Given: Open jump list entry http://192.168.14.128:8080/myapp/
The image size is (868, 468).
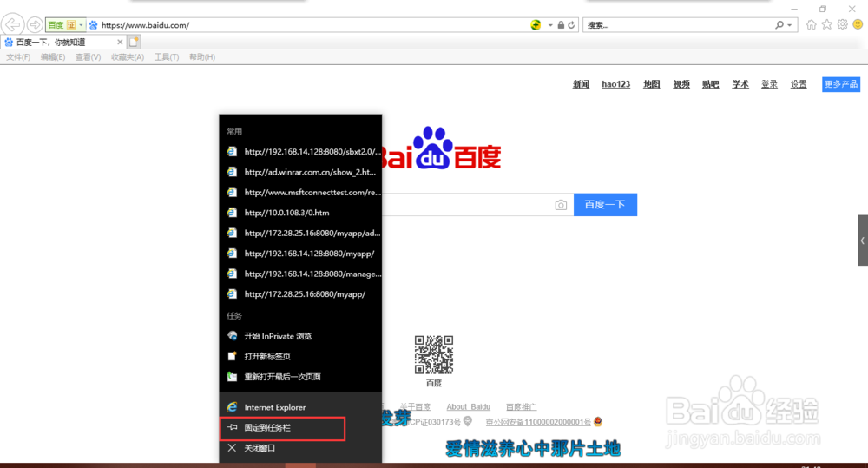Looking at the screenshot, I should pyautogui.click(x=300, y=254).
